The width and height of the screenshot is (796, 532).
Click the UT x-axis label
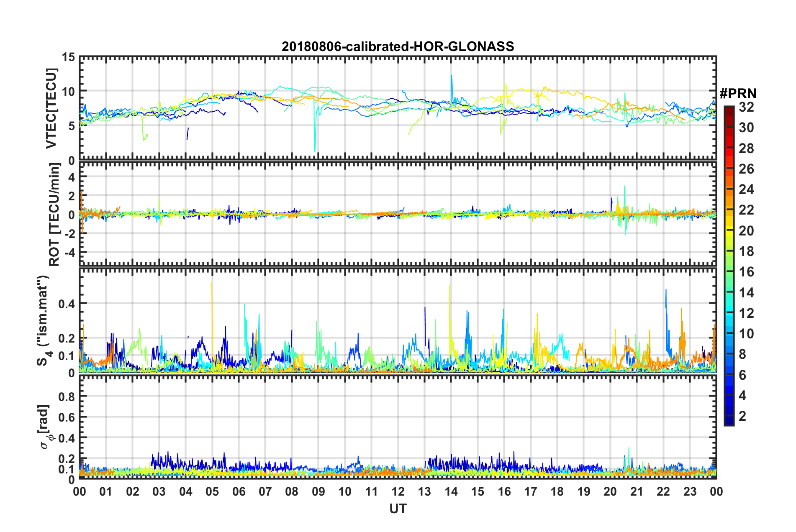398,509
